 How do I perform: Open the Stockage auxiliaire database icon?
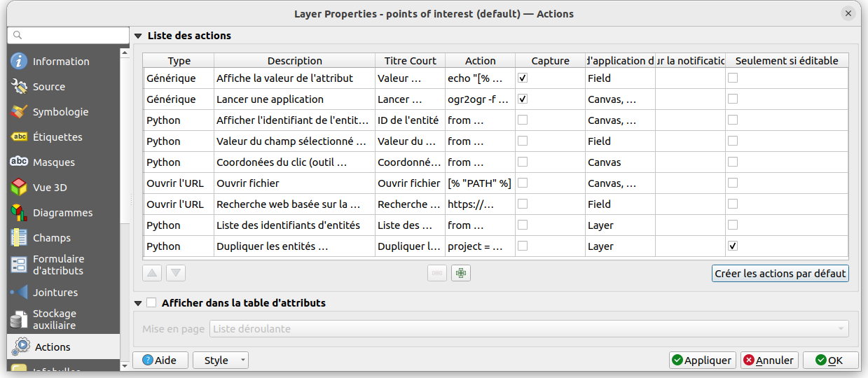coord(19,319)
